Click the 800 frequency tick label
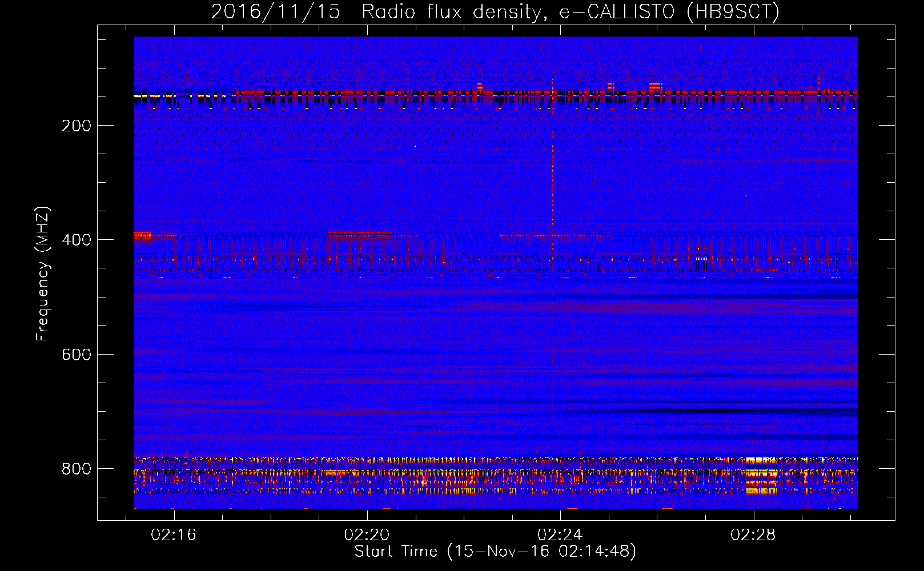Viewport: 924px width, 571px height. [77, 469]
